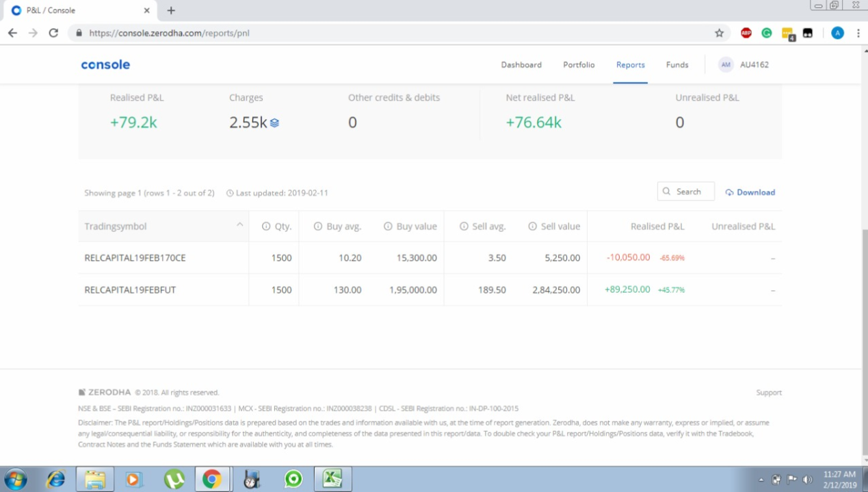The height and width of the screenshot is (492, 868).
Task: Open the taskbar clock and date
Action: [x=840, y=479]
